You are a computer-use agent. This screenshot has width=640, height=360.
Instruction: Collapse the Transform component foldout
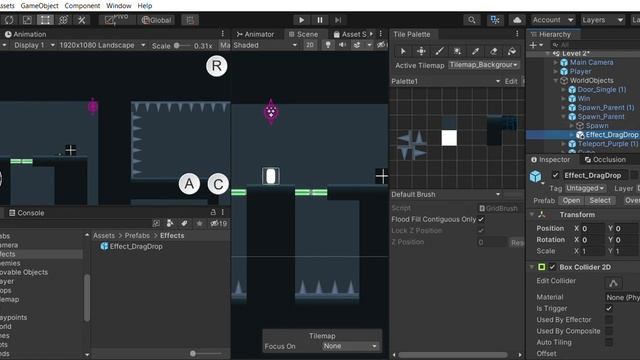click(531, 214)
